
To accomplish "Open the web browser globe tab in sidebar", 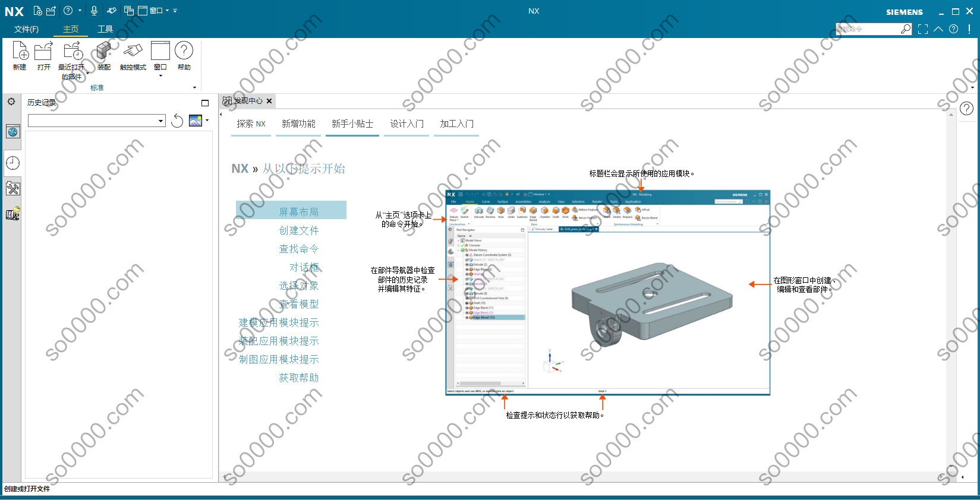I will [x=13, y=132].
